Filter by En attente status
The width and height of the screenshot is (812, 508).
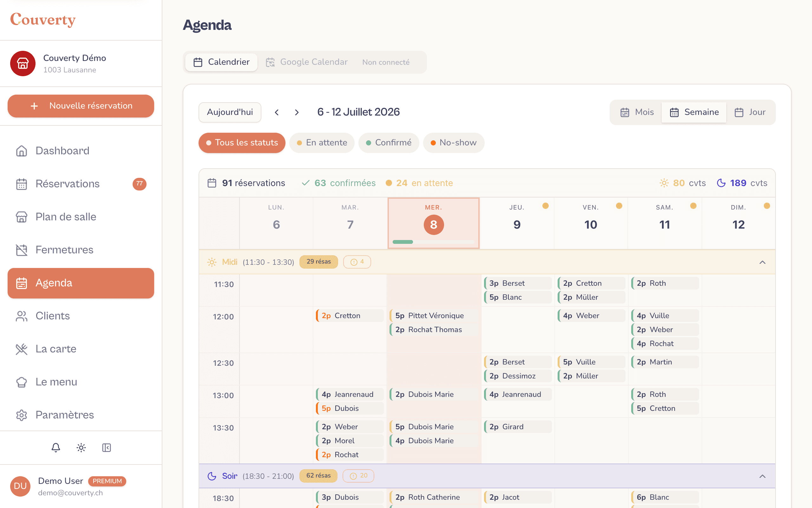point(322,143)
